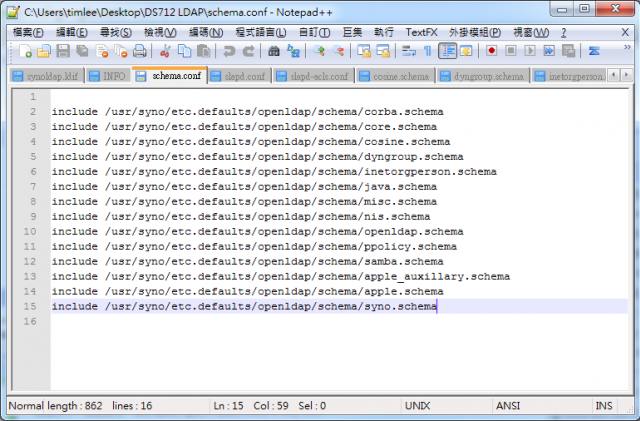Toggle word wrap icon
The width and height of the screenshot is (640, 421).
409,51
